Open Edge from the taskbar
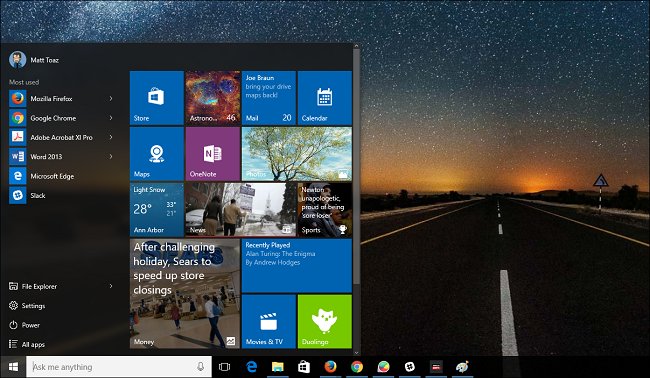The height and width of the screenshot is (378, 650). point(252,367)
